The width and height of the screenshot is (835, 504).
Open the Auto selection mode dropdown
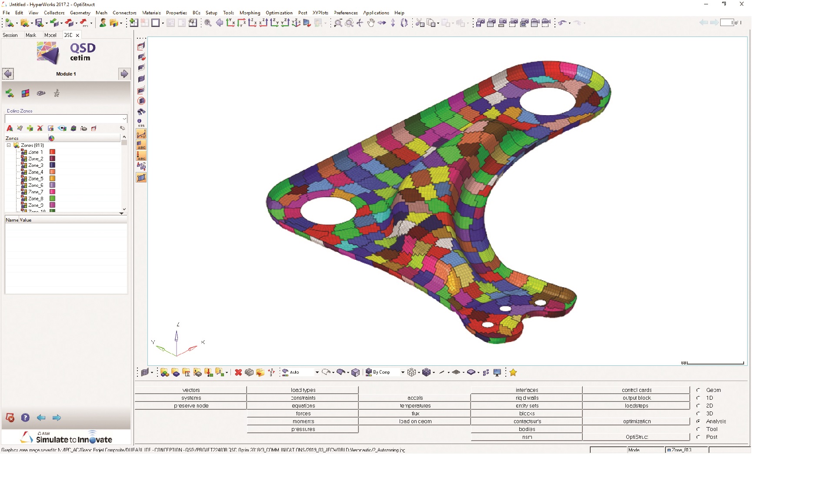coord(317,372)
